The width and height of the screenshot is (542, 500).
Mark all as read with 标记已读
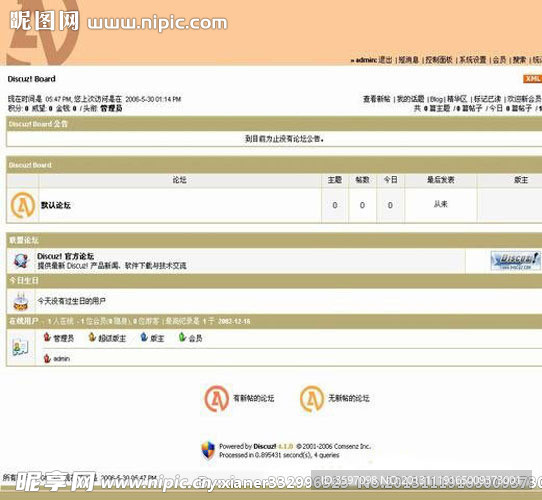click(487, 99)
